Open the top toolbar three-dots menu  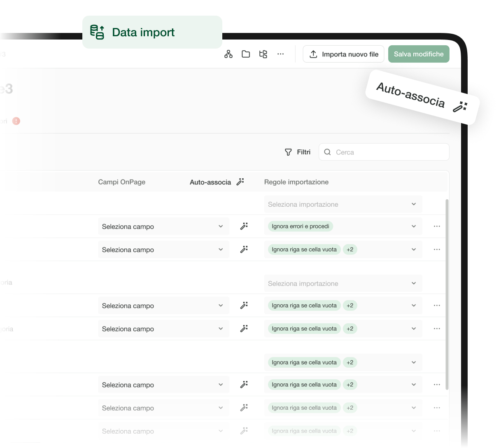[x=280, y=54]
